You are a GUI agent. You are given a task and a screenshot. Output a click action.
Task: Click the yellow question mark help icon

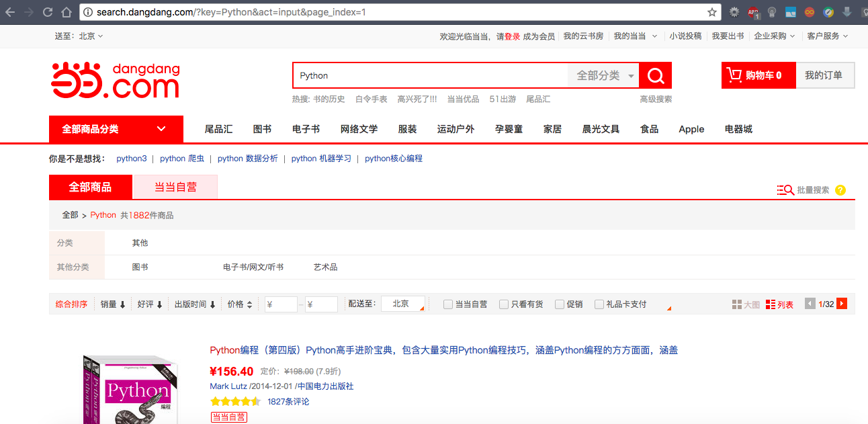pyautogui.click(x=840, y=190)
